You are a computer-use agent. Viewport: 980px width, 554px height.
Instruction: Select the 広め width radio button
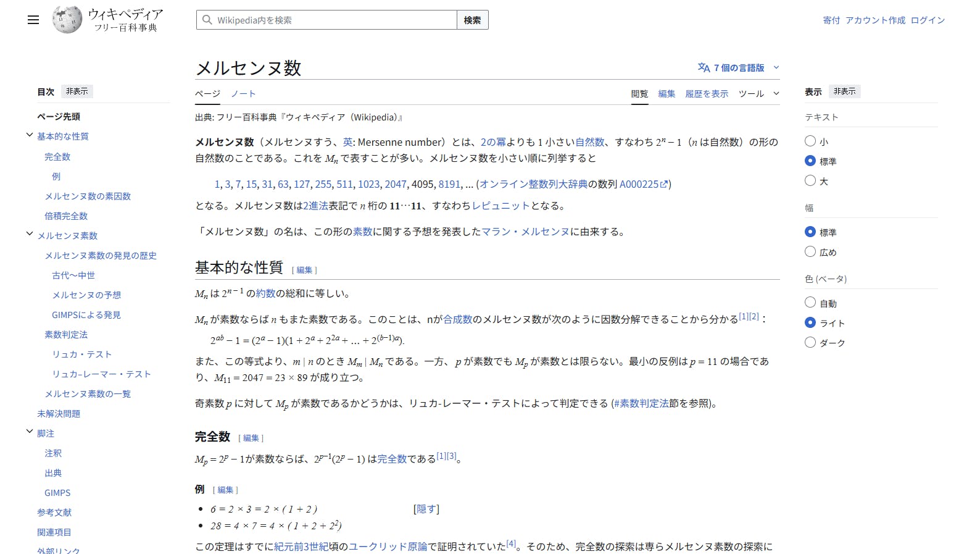click(x=810, y=251)
